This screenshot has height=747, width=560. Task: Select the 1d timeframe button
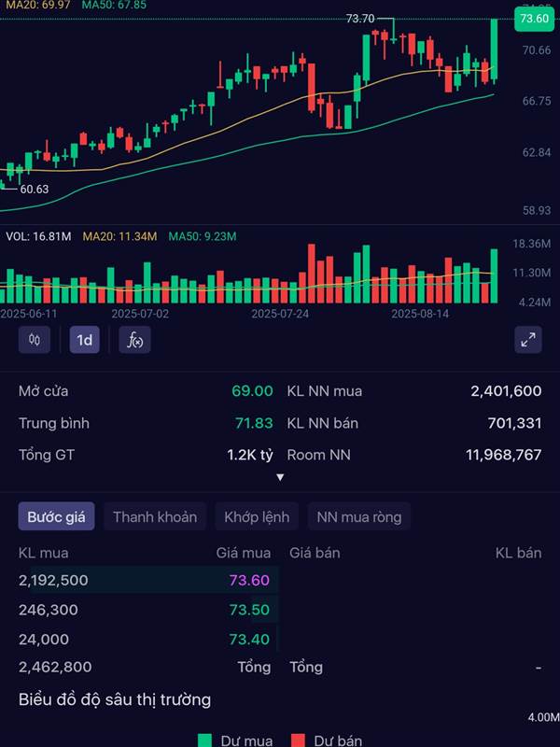[x=85, y=340]
